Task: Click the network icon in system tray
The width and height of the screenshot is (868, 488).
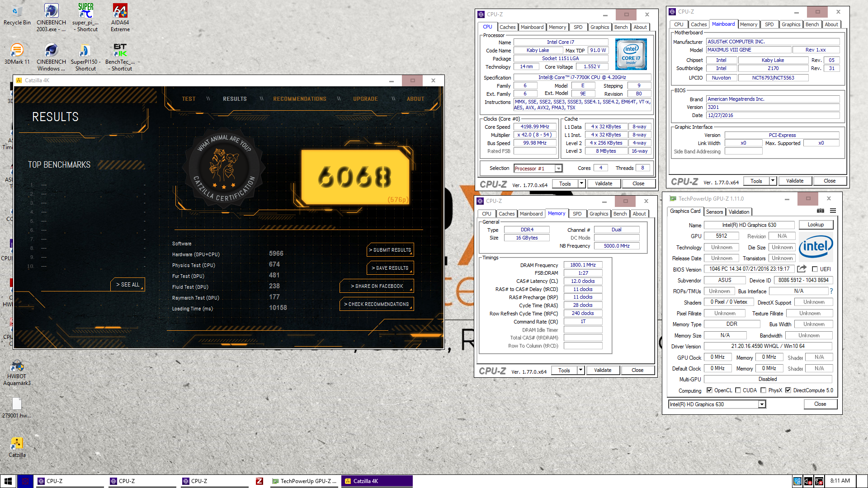Action: [819, 481]
